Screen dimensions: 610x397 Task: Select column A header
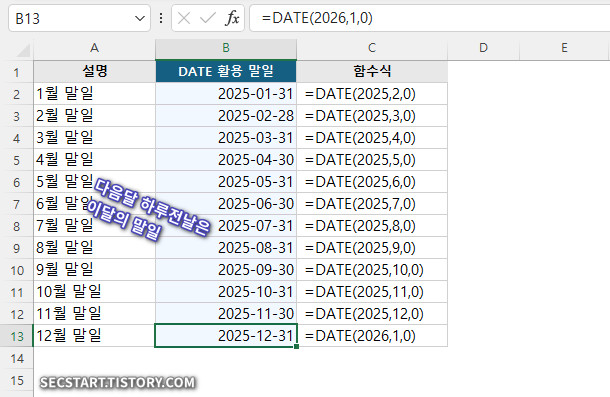point(95,49)
